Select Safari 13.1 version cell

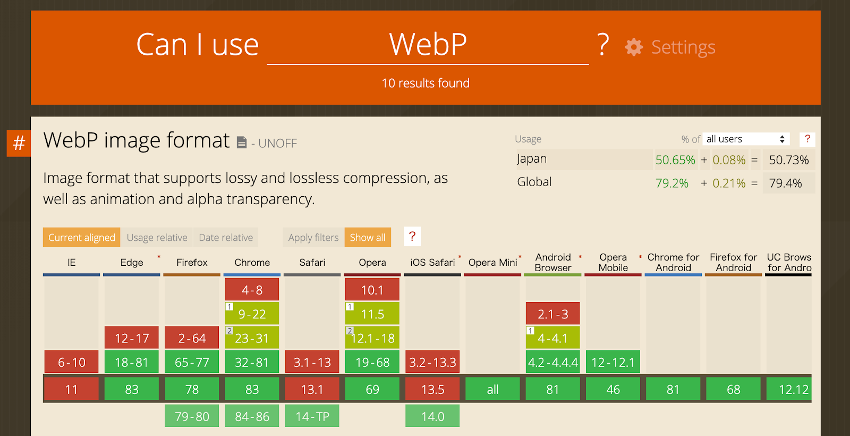(312, 389)
